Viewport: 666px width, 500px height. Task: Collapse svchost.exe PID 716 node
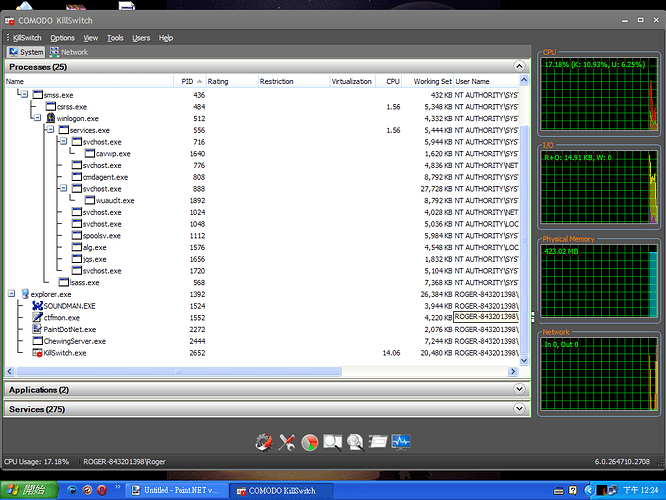63,141
